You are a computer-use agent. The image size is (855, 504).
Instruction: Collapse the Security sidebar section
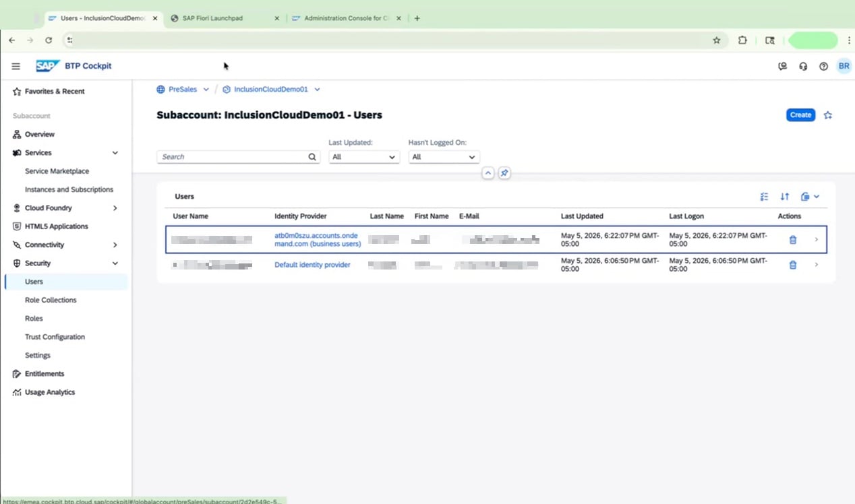click(115, 263)
